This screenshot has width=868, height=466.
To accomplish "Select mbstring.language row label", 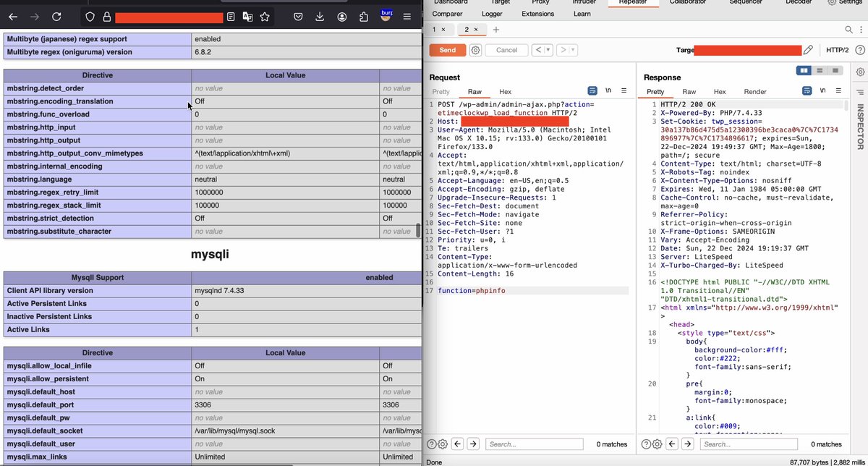I will (98, 179).
